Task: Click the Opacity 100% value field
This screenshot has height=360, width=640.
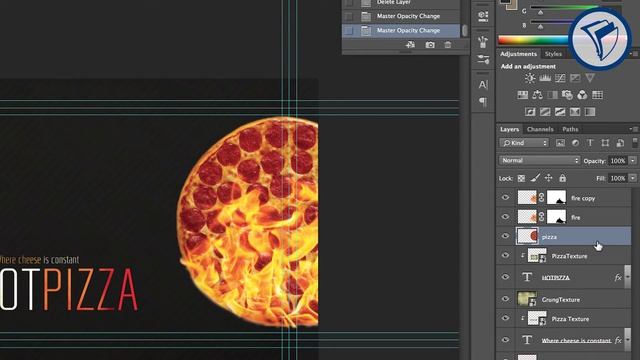Action: (x=618, y=161)
